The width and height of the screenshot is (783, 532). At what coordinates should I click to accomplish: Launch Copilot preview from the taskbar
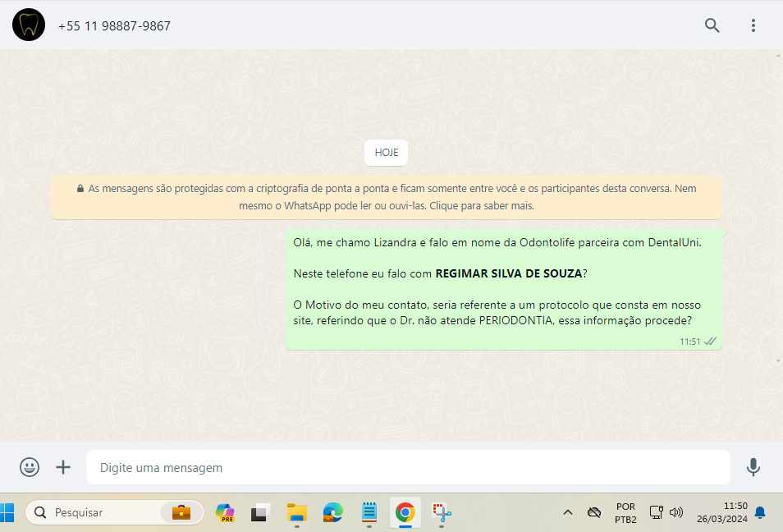(225, 512)
